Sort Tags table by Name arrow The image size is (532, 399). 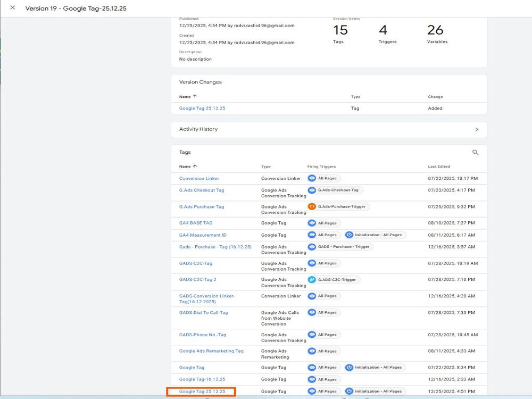click(x=195, y=166)
